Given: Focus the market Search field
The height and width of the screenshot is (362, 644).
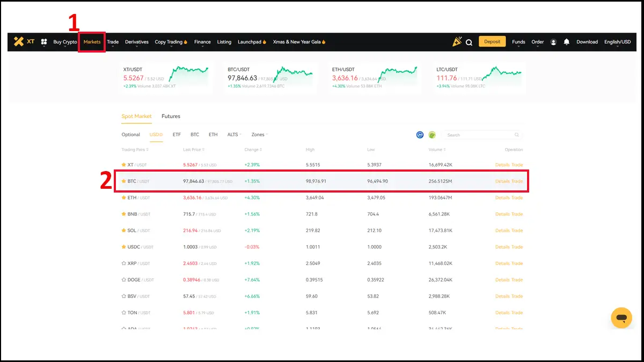Looking at the screenshot, I should (x=482, y=135).
